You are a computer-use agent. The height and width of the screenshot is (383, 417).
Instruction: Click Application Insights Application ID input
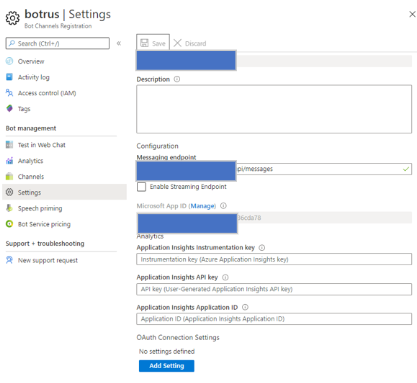[x=274, y=319]
